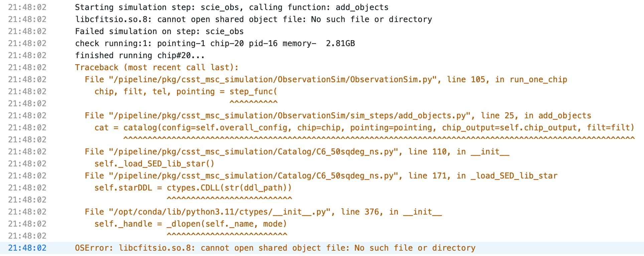Click the "check running:1: pointing-1 chip-20" line
Image resolution: width=644 pixels, height=256 pixels.
point(215,43)
